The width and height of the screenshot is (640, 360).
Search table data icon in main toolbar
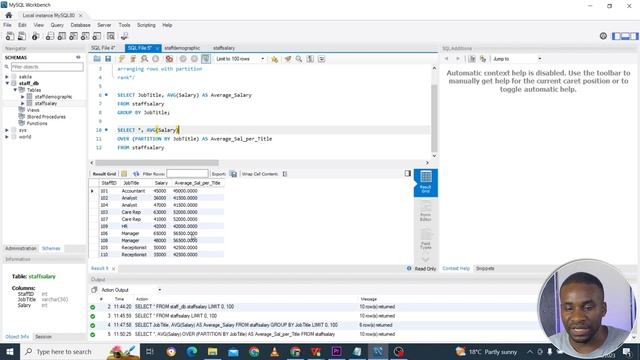click(111, 36)
